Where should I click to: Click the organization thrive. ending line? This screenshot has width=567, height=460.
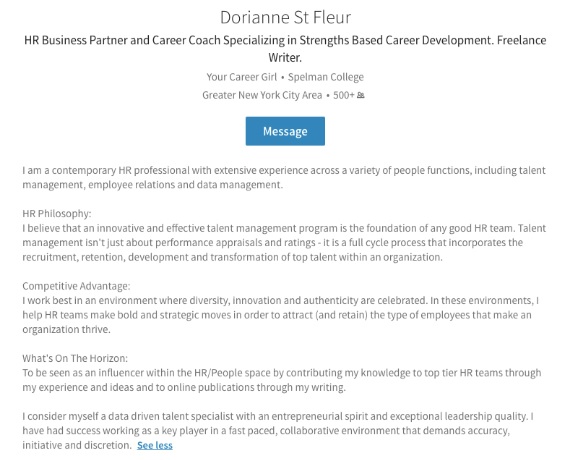(x=67, y=329)
